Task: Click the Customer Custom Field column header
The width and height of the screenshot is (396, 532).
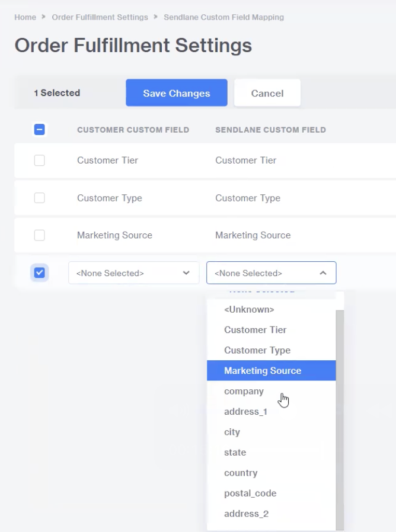Action: [x=133, y=130]
